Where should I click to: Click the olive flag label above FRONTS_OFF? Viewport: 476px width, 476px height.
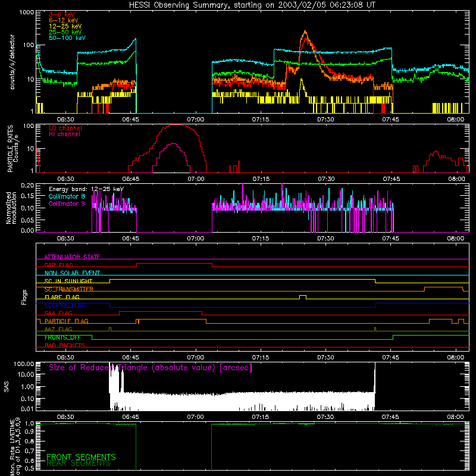tap(58, 329)
